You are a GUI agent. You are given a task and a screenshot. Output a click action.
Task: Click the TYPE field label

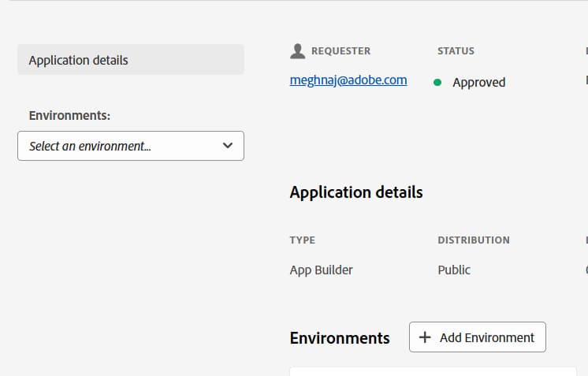pyautogui.click(x=302, y=240)
